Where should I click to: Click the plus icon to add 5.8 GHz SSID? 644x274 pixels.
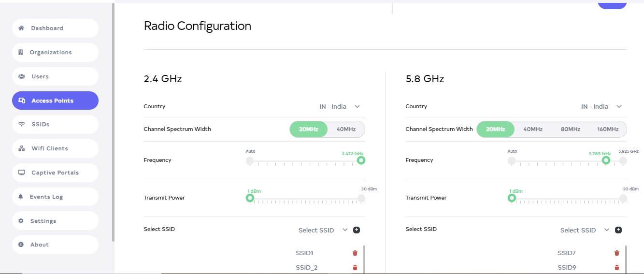(618, 230)
